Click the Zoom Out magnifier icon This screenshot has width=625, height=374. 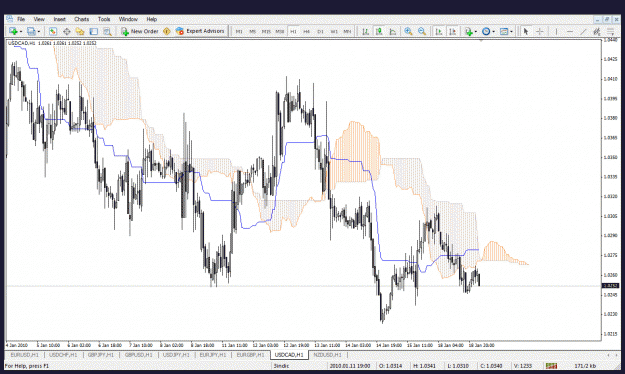coord(422,31)
